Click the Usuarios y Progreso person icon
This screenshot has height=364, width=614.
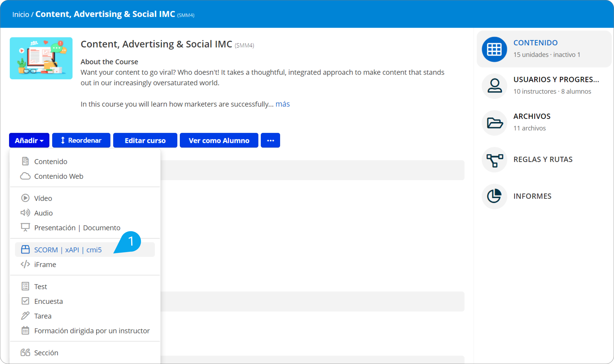pyautogui.click(x=494, y=86)
